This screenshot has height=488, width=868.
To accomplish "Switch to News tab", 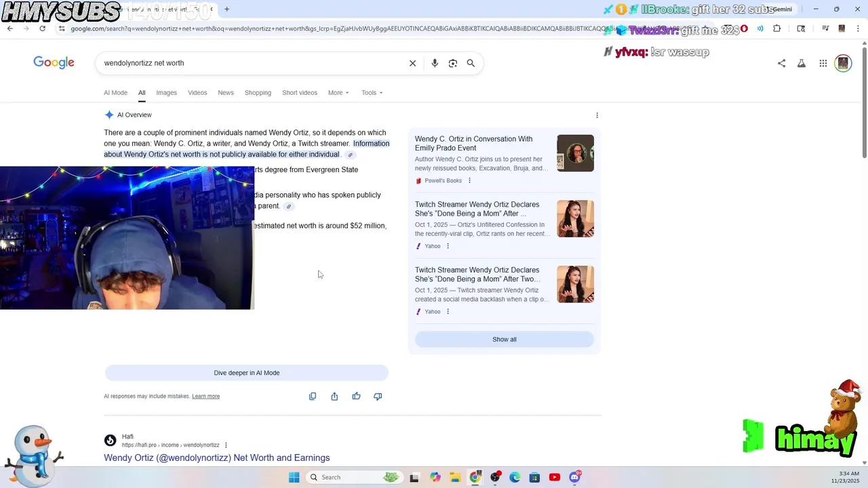I will point(226,93).
